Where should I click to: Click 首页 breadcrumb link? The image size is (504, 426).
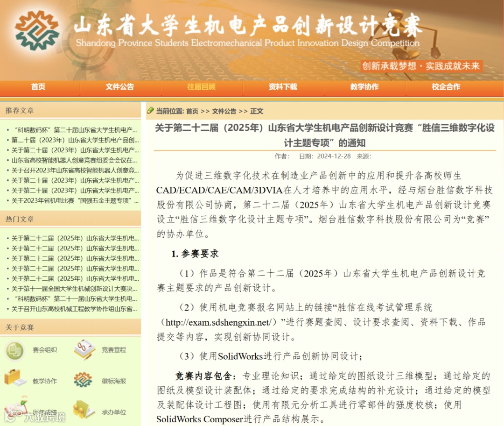click(192, 111)
